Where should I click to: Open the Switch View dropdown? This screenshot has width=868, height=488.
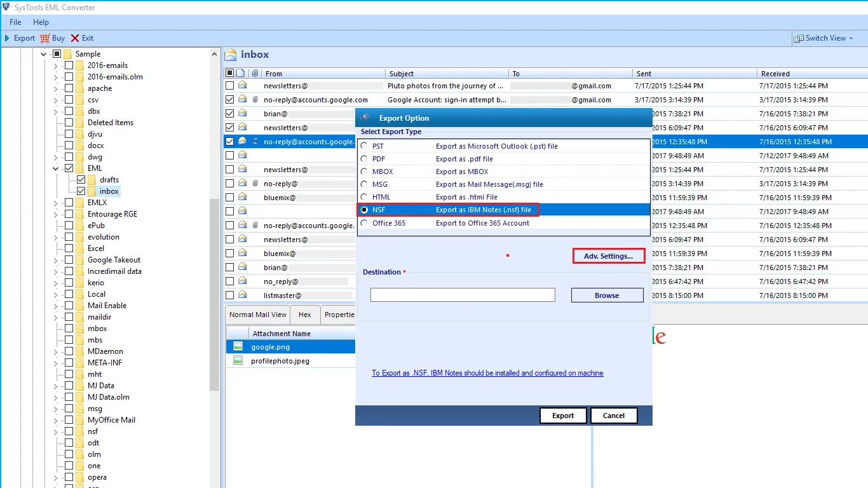(x=824, y=38)
